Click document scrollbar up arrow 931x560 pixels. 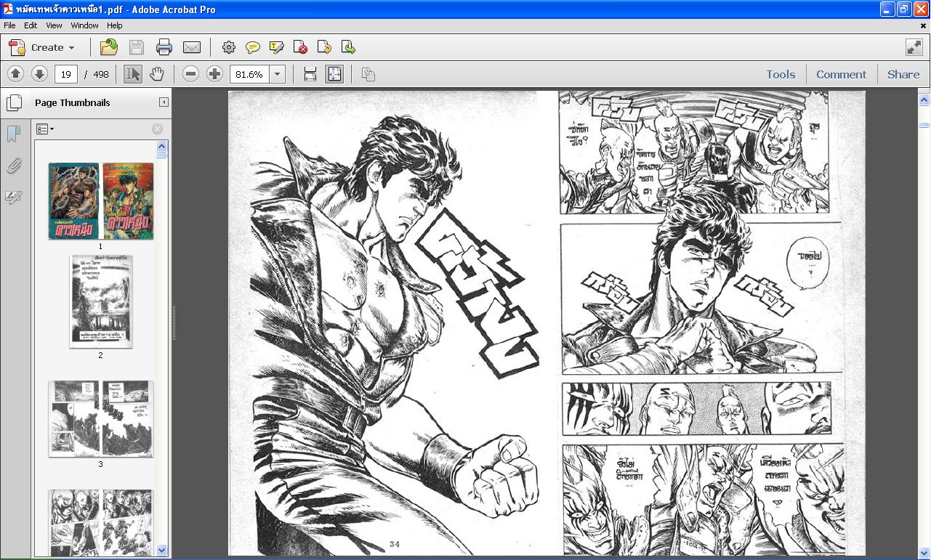pyautogui.click(x=924, y=100)
